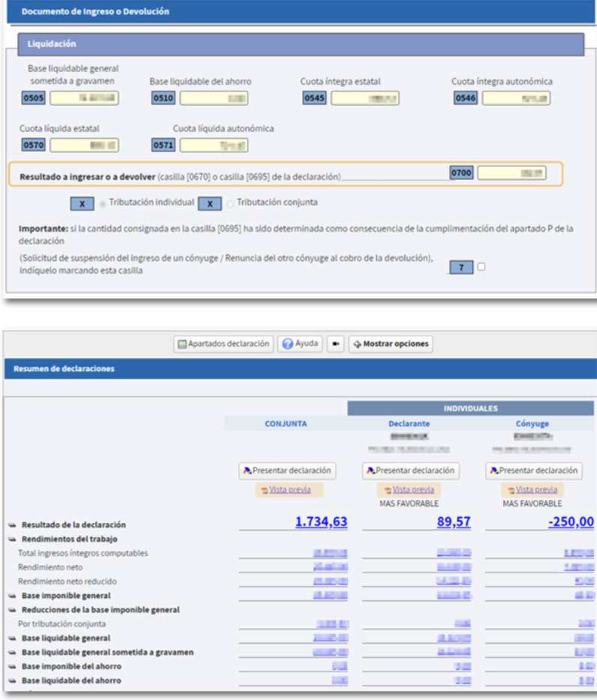Present the Declarante declaration
Viewport: 597px width, 700px height.
pos(411,471)
